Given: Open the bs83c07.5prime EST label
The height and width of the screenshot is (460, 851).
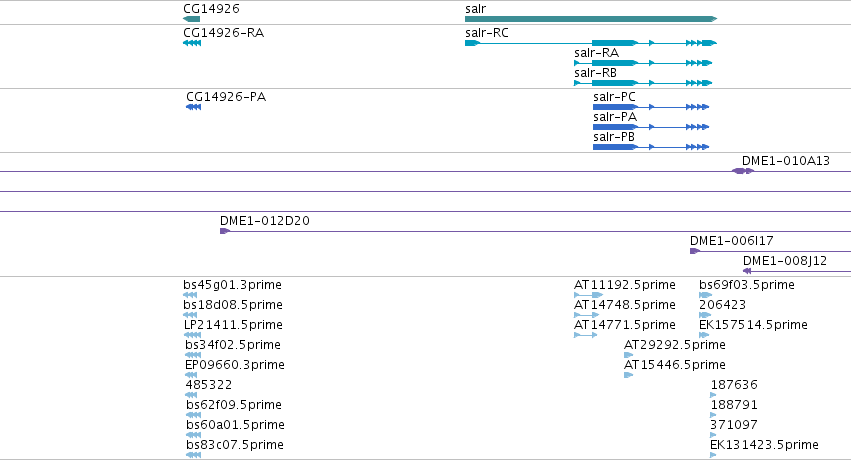Looking at the screenshot, I should 235,445.
